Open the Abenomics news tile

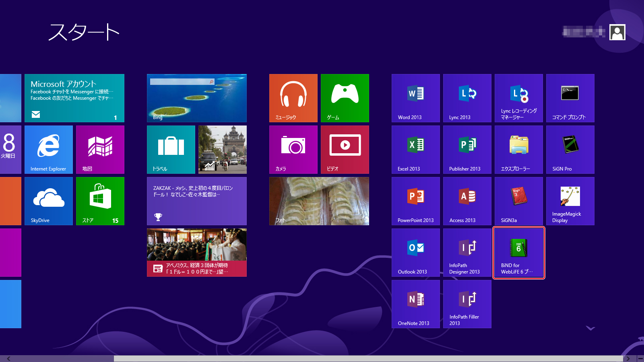[x=197, y=253]
